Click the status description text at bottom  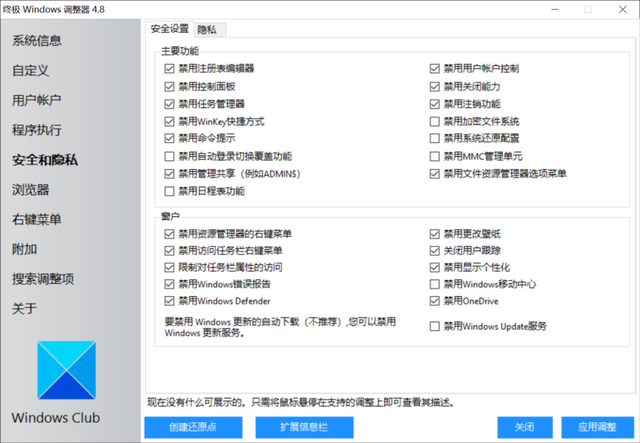301,403
